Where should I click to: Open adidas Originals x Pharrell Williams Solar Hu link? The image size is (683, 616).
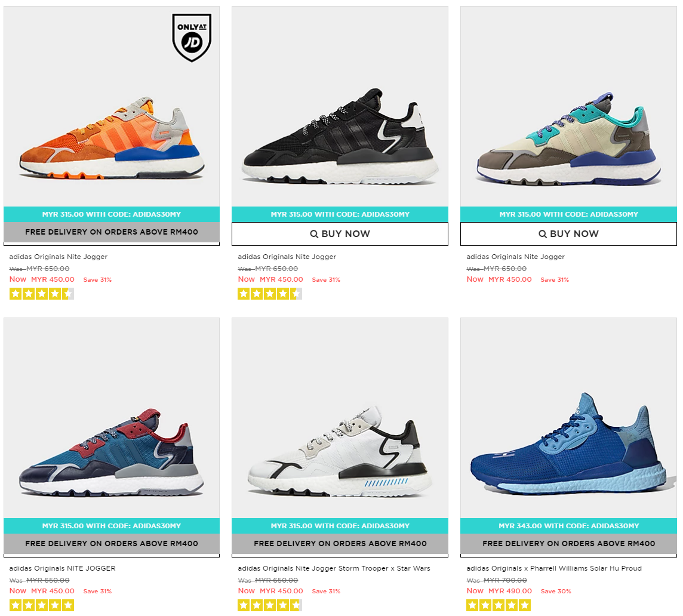click(553, 568)
